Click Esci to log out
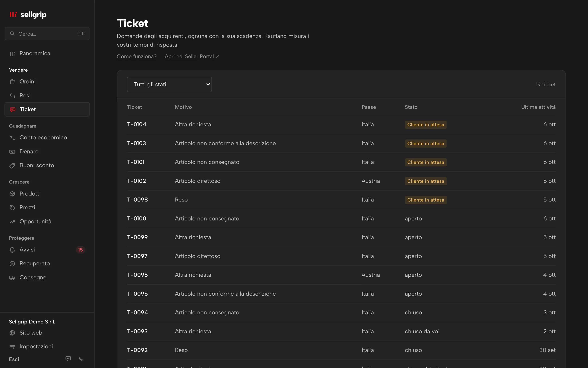Viewport: 588px width, 368px height. pyautogui.click(x=14, y=359)
